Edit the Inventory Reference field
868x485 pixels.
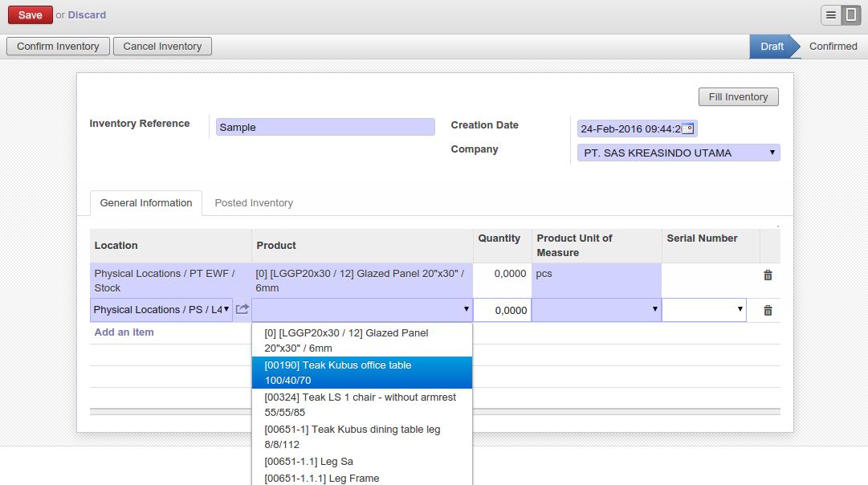325,127
